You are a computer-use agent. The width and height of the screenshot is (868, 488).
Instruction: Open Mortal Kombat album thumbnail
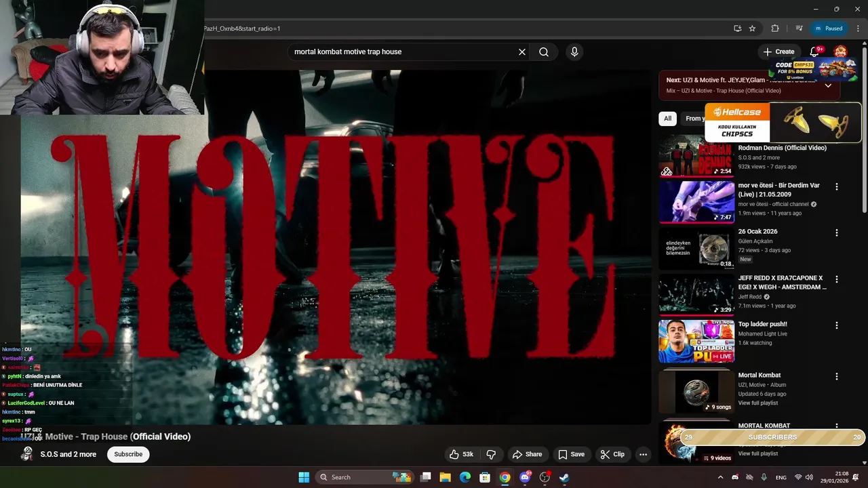(696, 391)
